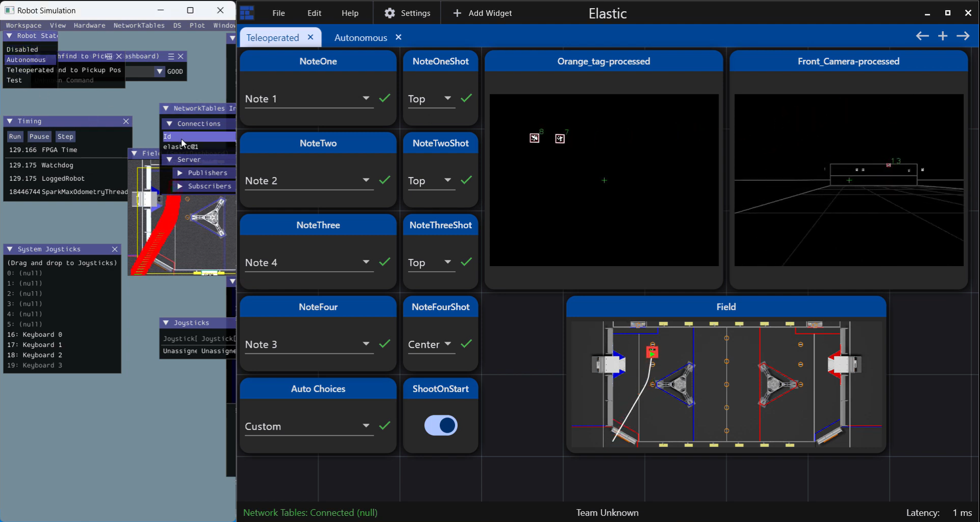Close the System Joysticks panel
Viewport: 980px width, 522px height.
[x=115, y=249]
